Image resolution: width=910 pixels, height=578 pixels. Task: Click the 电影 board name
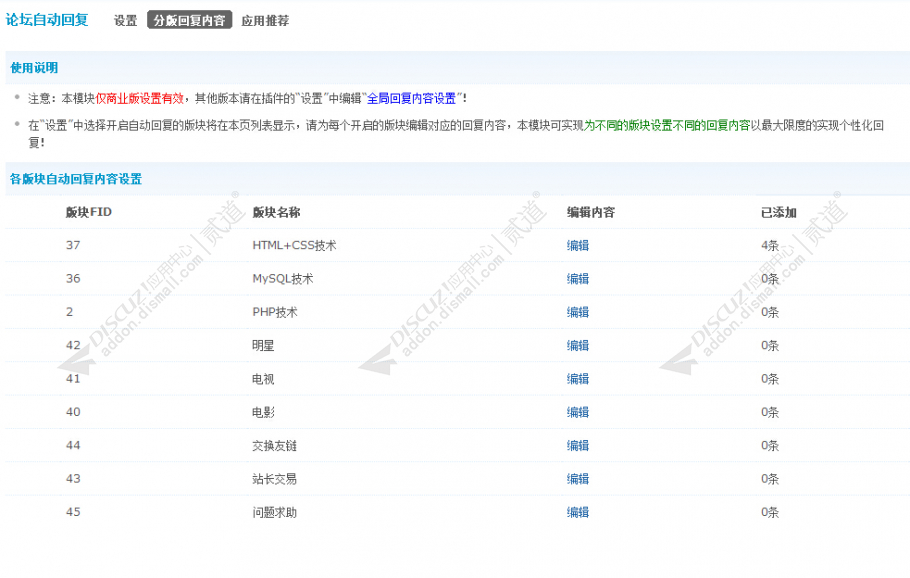click(263, 412)
